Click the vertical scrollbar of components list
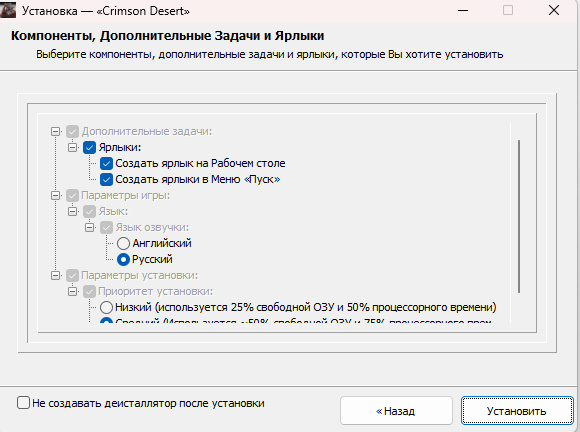Viewport: 580px width, 432px height. click(x=519, y=216)
